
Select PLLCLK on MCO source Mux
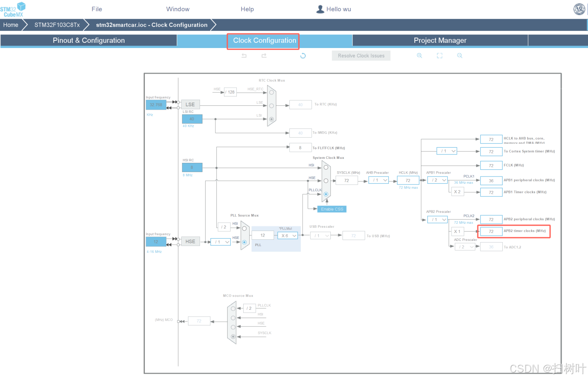233,309
